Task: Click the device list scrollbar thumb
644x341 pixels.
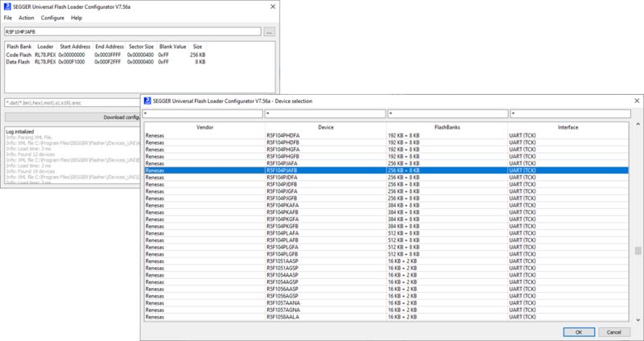Action: 638,251
